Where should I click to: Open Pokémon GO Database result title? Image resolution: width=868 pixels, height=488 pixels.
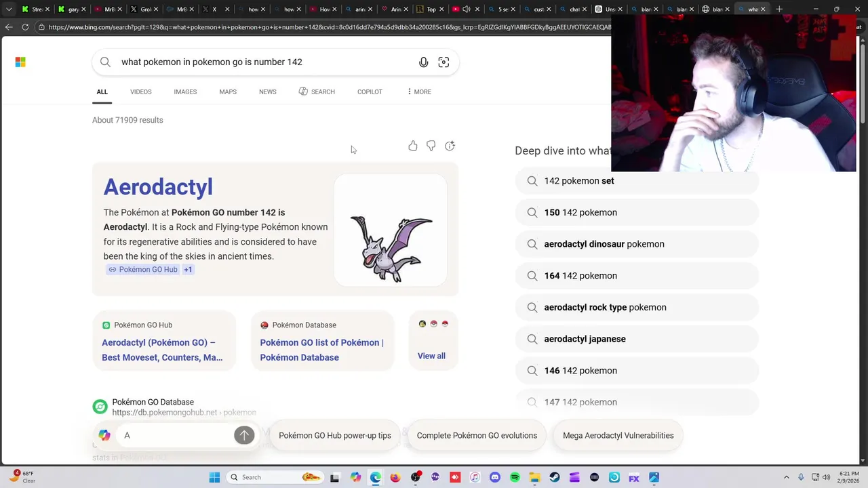(153, 402)
